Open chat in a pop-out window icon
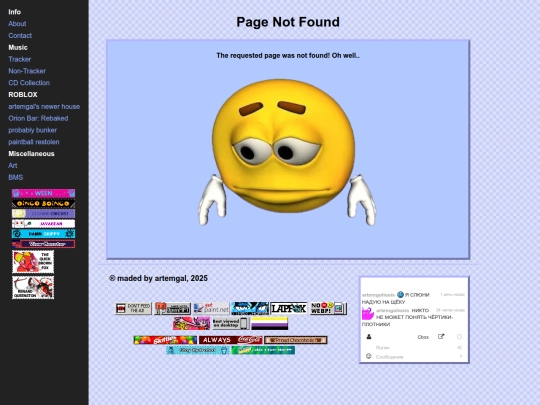 pyautogui.click(x=441, y=336)
